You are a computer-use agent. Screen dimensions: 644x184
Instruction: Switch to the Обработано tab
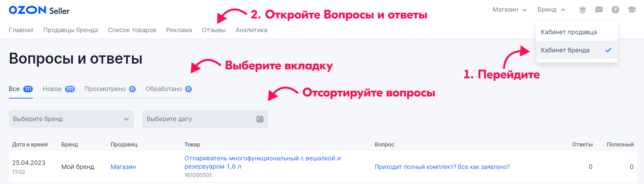pos(168,89)
